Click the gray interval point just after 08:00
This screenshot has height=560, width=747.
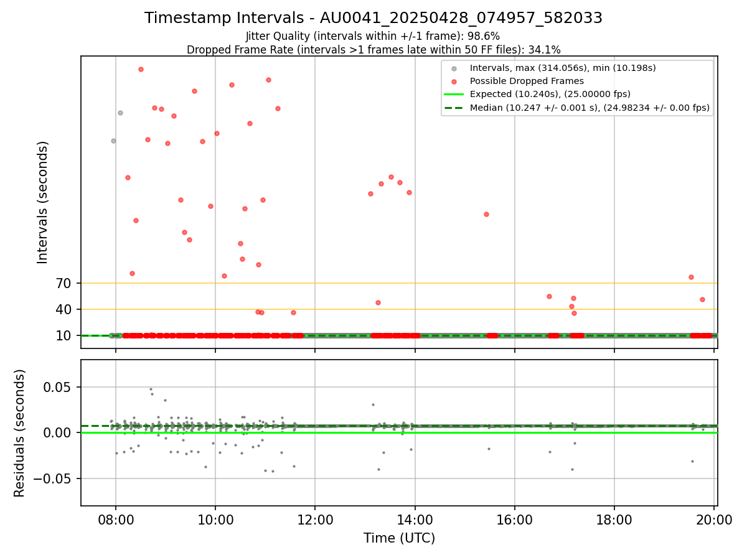coord(120,113)
